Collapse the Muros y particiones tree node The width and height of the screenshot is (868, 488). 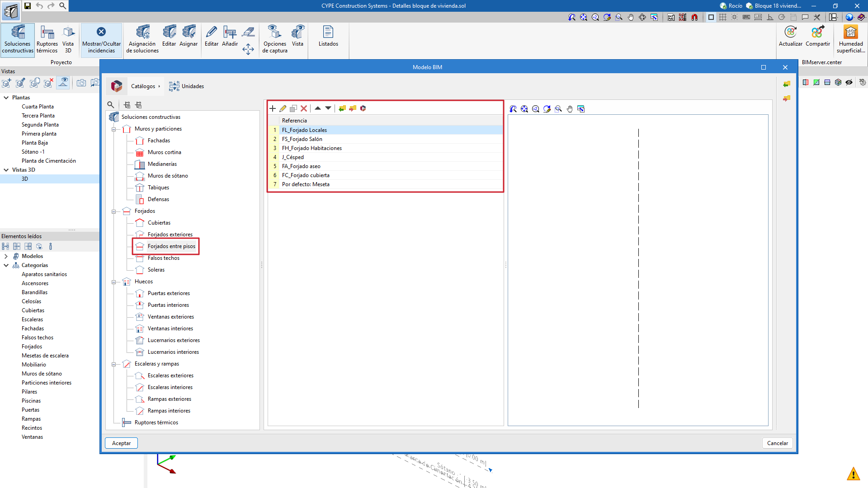pyautogui.click(x=113, y=129)
